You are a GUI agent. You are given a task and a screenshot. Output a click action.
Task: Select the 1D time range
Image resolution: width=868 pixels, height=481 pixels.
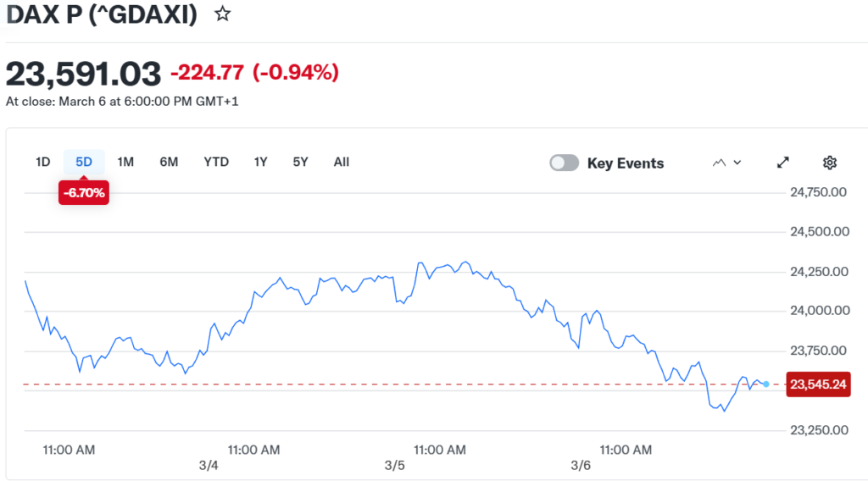(43, 162)
